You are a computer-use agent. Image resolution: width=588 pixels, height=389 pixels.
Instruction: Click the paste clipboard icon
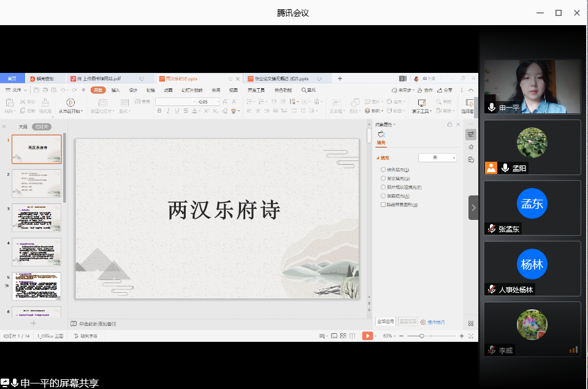coord(10,102)
